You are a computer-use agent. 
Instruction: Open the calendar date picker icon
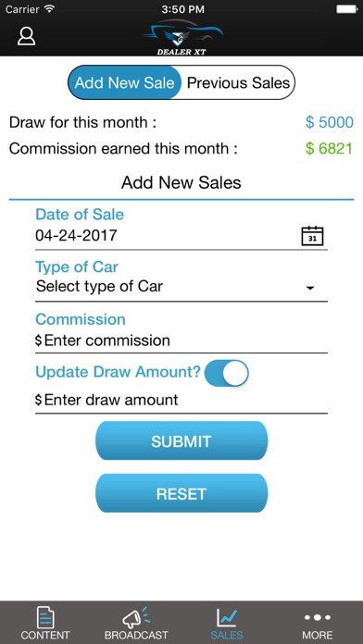coord(312,236)
